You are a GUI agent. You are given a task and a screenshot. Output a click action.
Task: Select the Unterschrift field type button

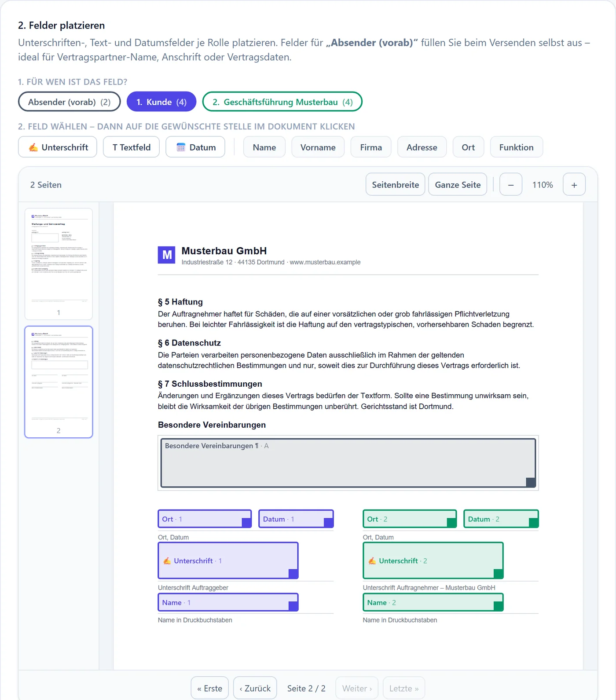[58, 147]
